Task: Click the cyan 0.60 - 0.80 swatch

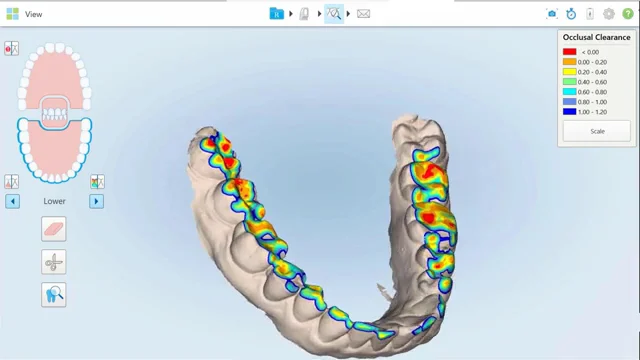Action: (x=569, y=92)
